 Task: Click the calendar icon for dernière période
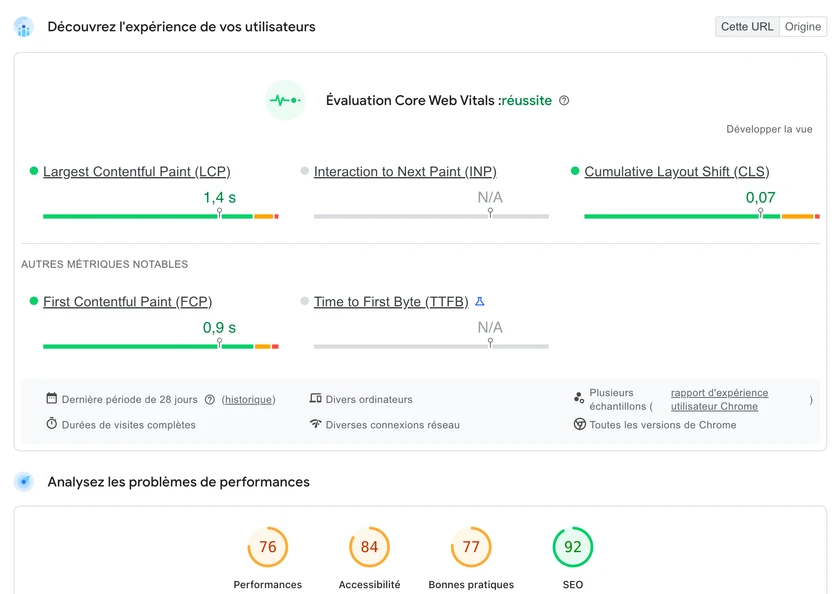coord(52,399)
